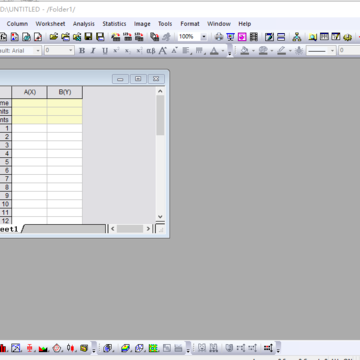Select row 5 header in worksheet
The width and height of the screenshot is (360, 360).
point(6,162)
